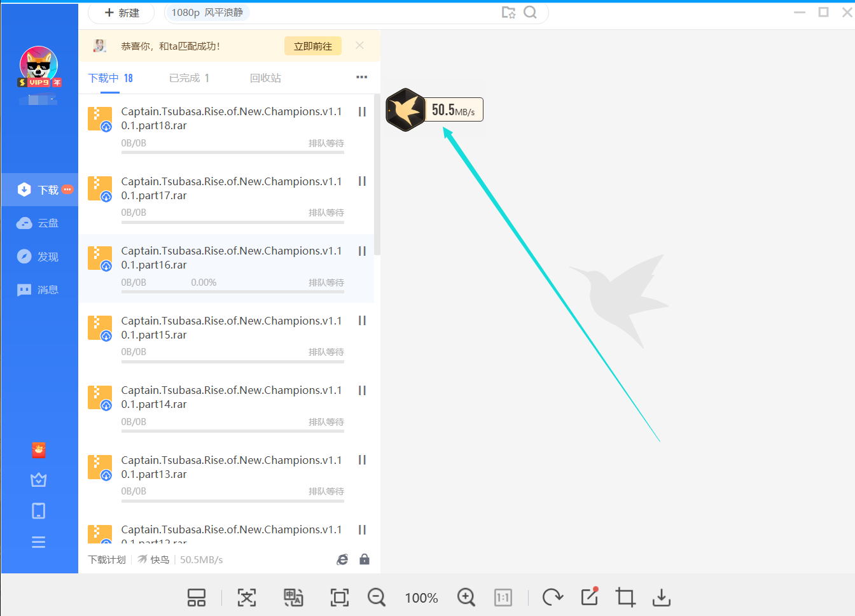Switch to the 已完成 completed tab
Image resolution: width=855 pixels, height=616 pixels.
(189, 78)
